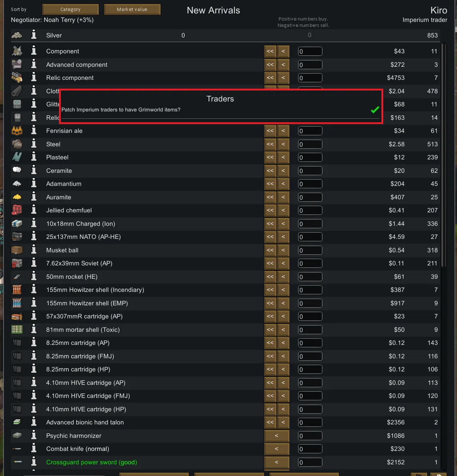Toggle Patch Imperium traders Grimworld items checkmark
The image size is (457, 476).
pyautogui.click(x=375, y=110)
